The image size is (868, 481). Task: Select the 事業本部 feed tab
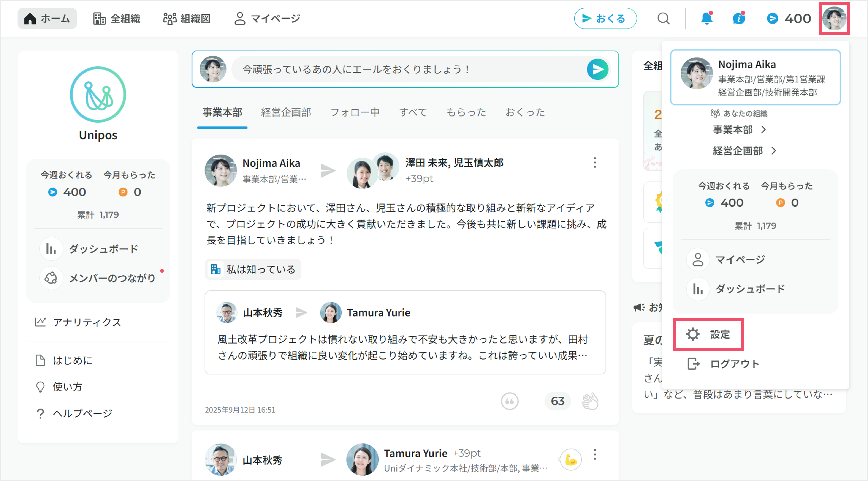point(222,112)
